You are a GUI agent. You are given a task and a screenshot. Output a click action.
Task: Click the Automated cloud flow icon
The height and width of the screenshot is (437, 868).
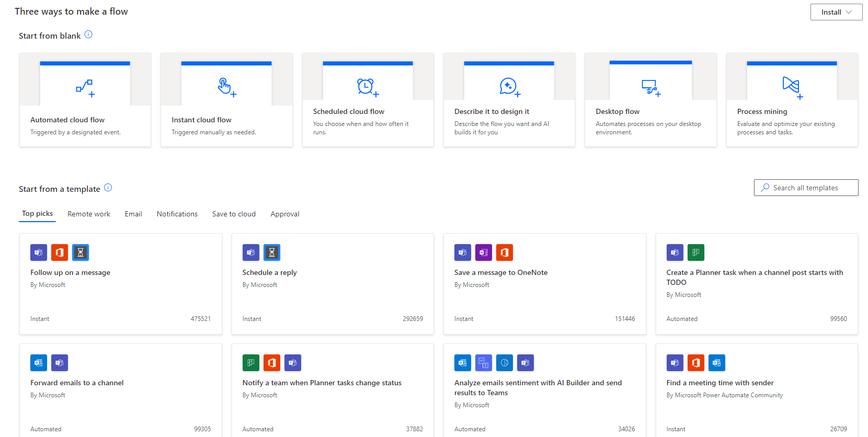coord(85,88)
